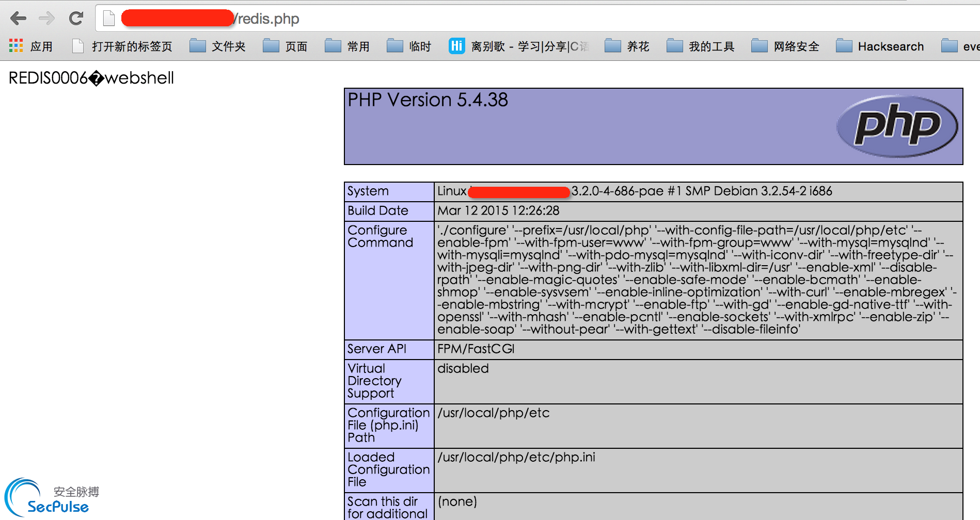Open the 打开新的标签页 bookmark

(122, 46)
